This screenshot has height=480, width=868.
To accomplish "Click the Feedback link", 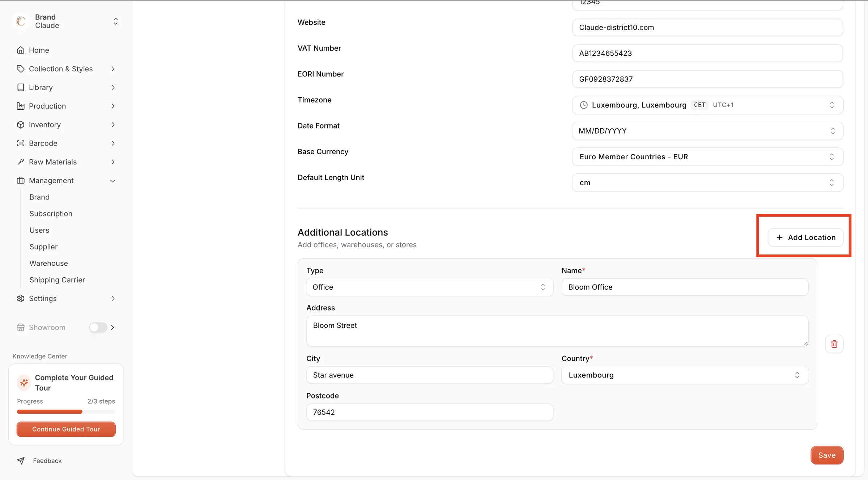I will click(x=47, y=460).
